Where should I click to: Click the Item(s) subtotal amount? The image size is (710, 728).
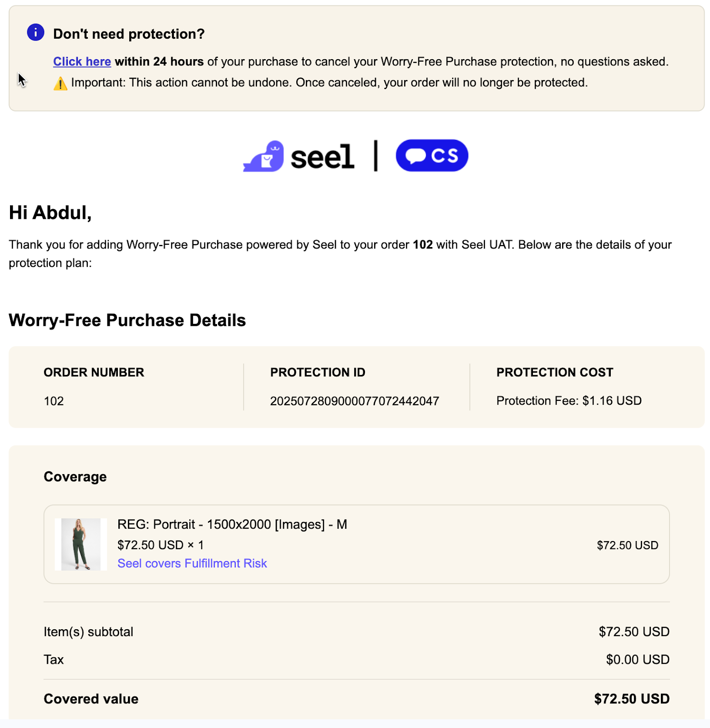pyautogui.click(x=634, y=632)
